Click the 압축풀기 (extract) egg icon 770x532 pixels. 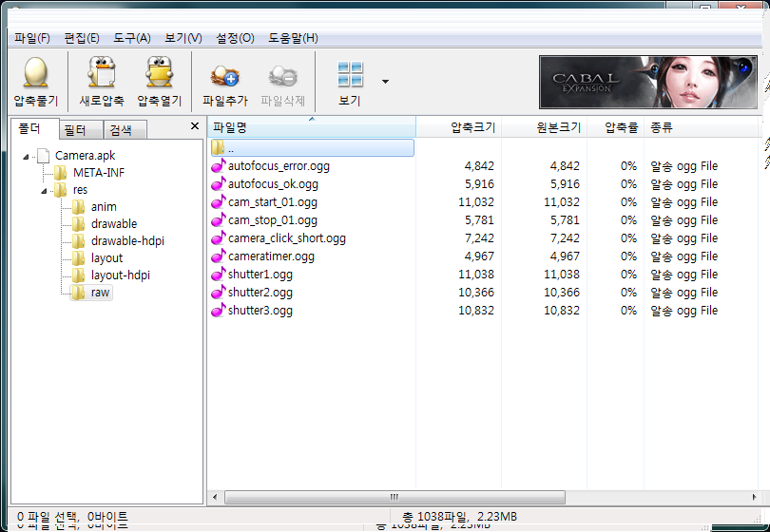tap(35, 74)
